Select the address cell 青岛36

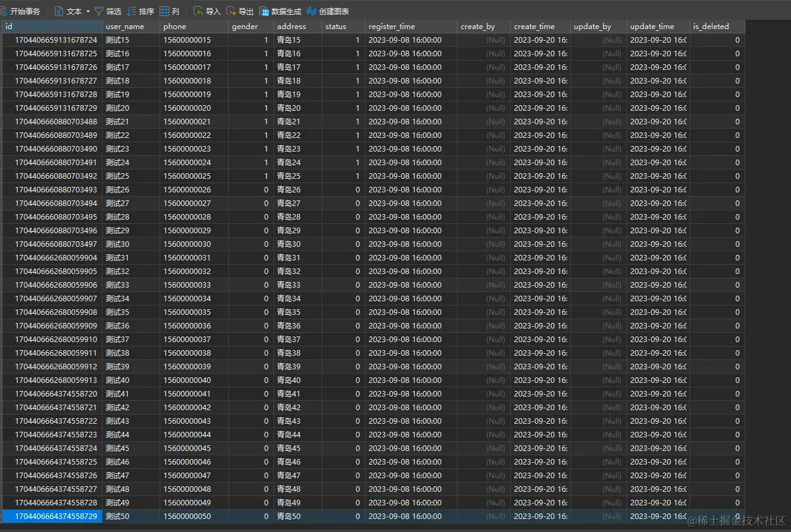298,326
